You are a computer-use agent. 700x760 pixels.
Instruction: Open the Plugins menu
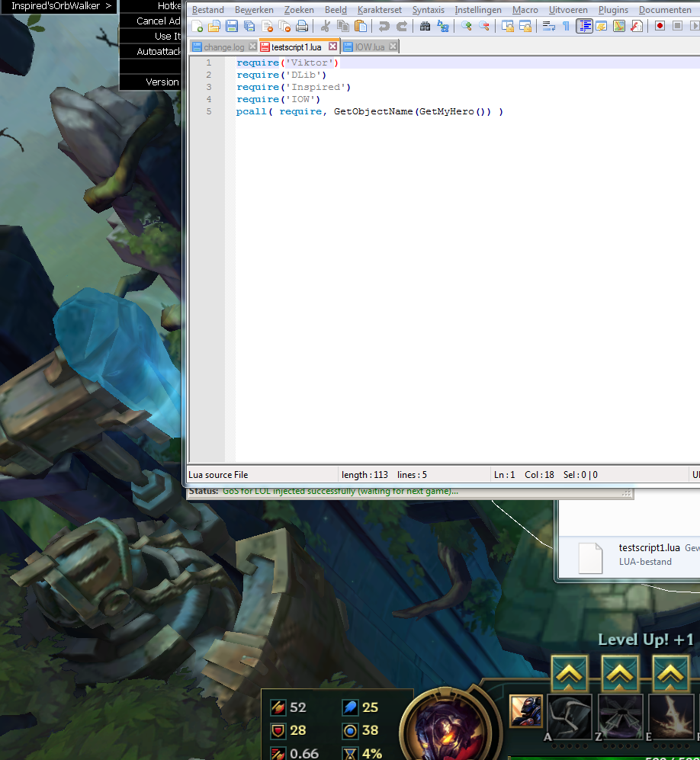tap(613, 10)
